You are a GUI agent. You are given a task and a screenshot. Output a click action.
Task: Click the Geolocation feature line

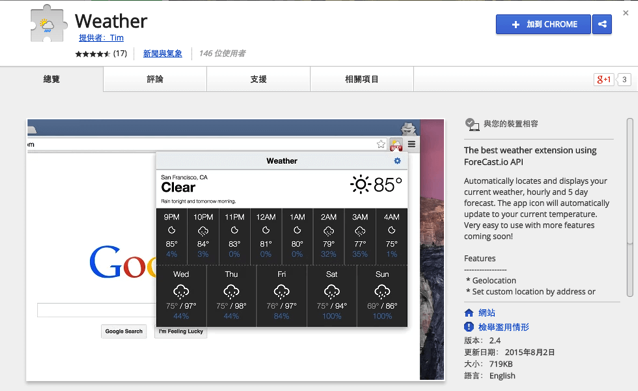click(x=491, y=280)
